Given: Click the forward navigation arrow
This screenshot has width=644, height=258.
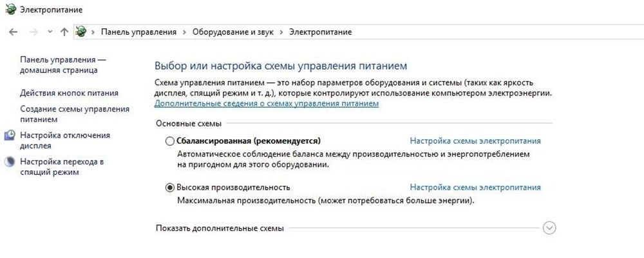Looking at the screenshot, I should [x=33, y=32].
